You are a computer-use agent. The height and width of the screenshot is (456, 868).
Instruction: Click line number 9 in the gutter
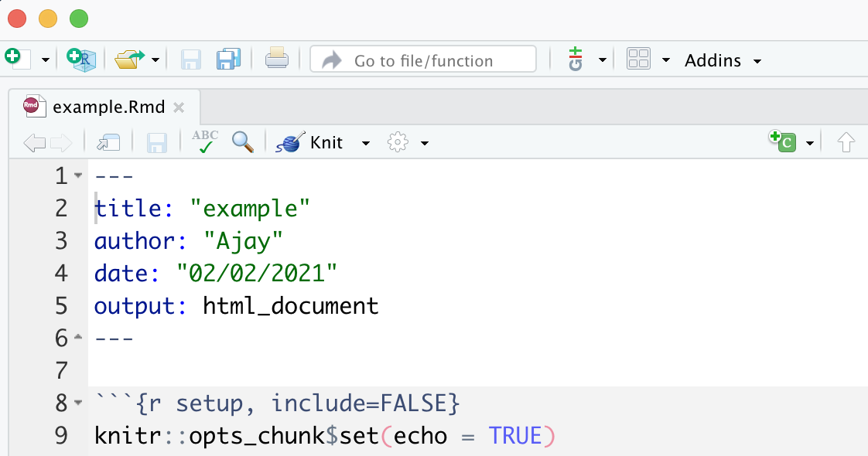[61, 436]
